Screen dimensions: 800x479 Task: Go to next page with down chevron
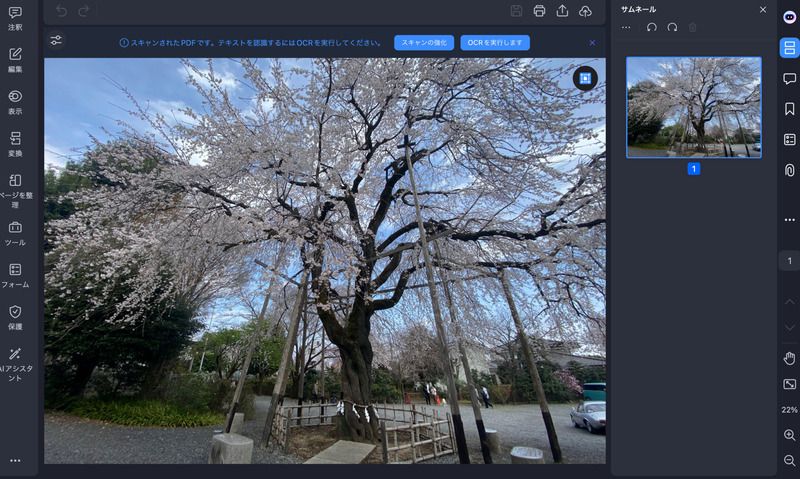coord(789,327)
